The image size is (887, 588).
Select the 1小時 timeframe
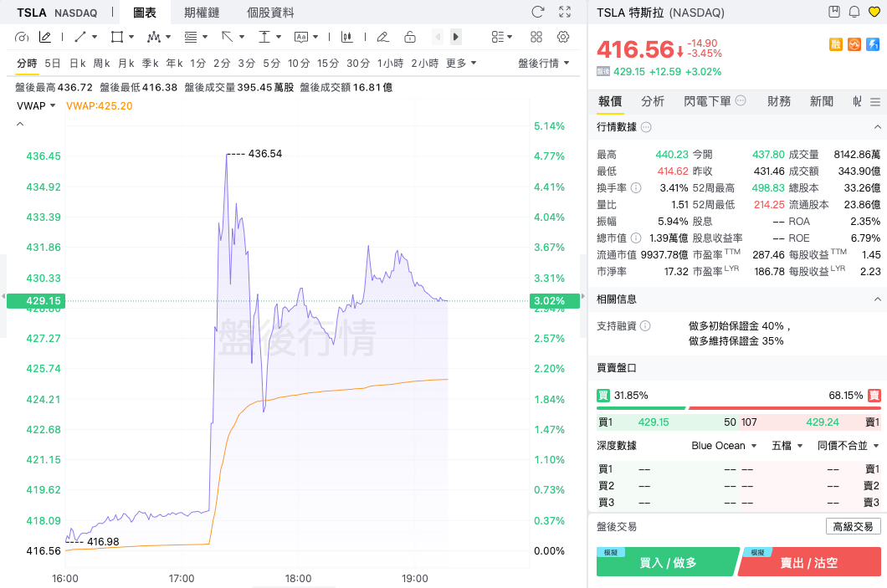(x=390, y=64)
